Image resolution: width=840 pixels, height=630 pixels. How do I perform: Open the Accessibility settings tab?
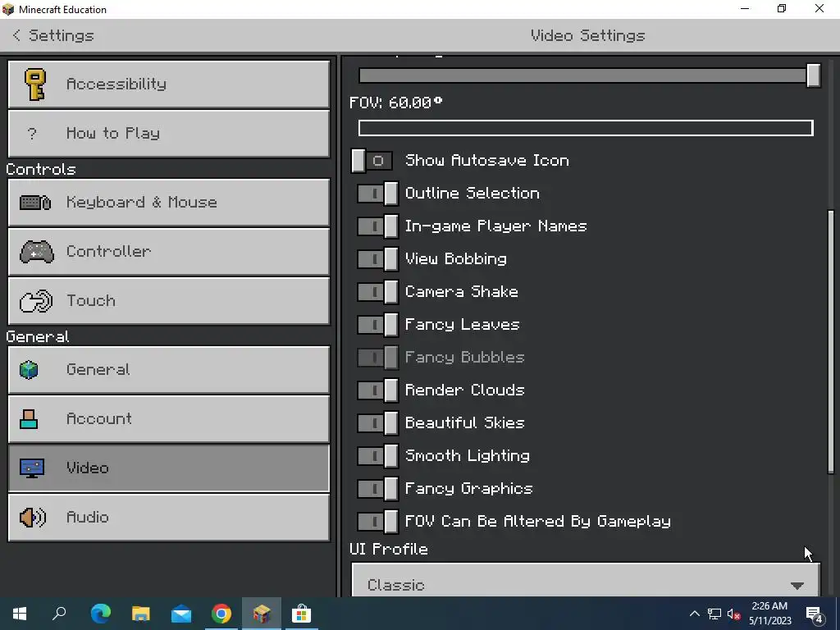click(169, 84)
